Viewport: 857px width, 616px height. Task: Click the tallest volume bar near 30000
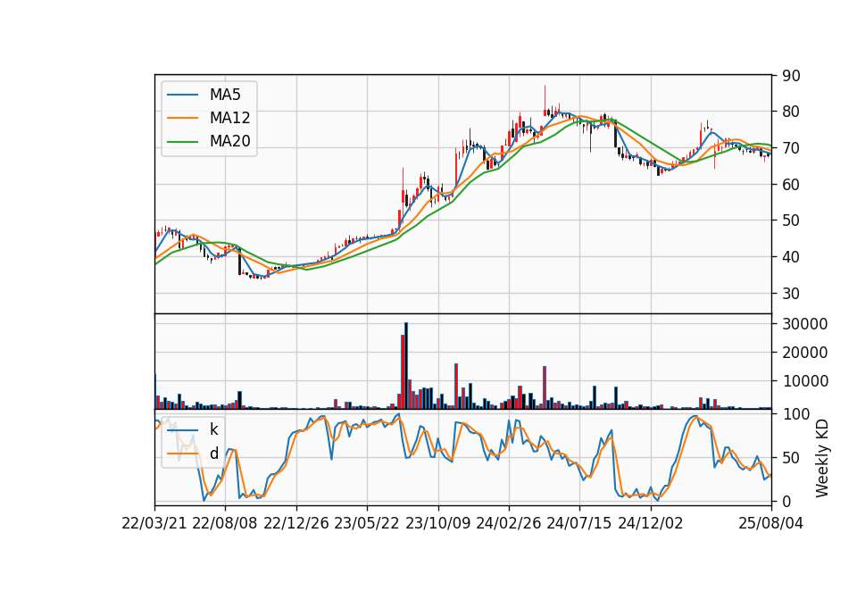click(x=406, y=366)
